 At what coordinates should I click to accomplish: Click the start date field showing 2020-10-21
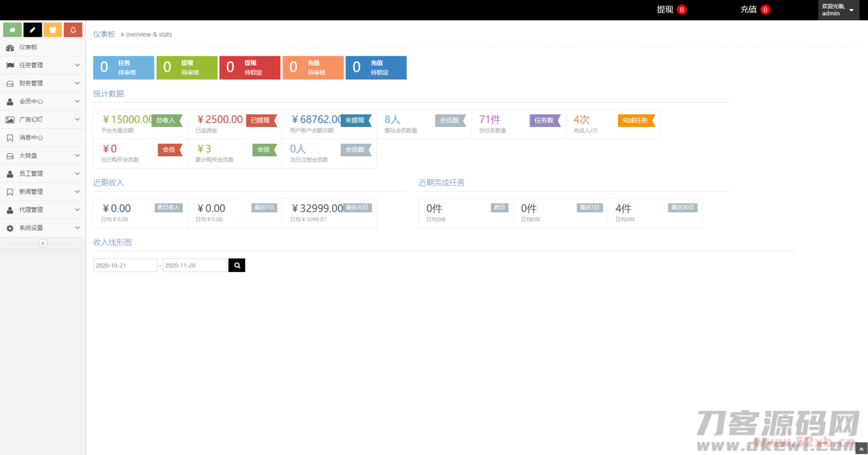click(125, 265)
